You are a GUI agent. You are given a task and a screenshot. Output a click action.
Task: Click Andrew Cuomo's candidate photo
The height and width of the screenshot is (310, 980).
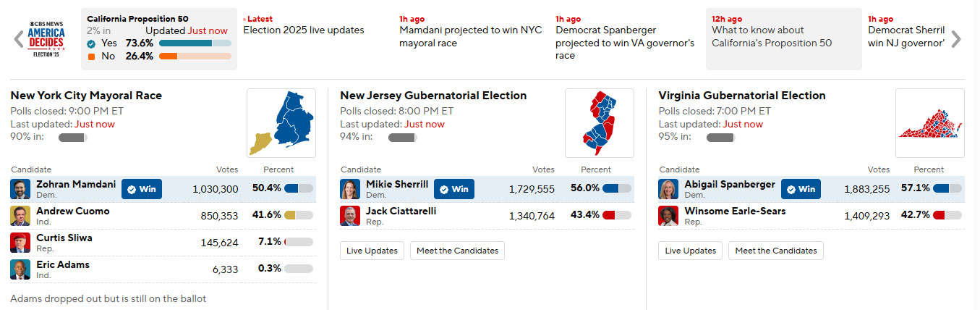pos(20,216)
